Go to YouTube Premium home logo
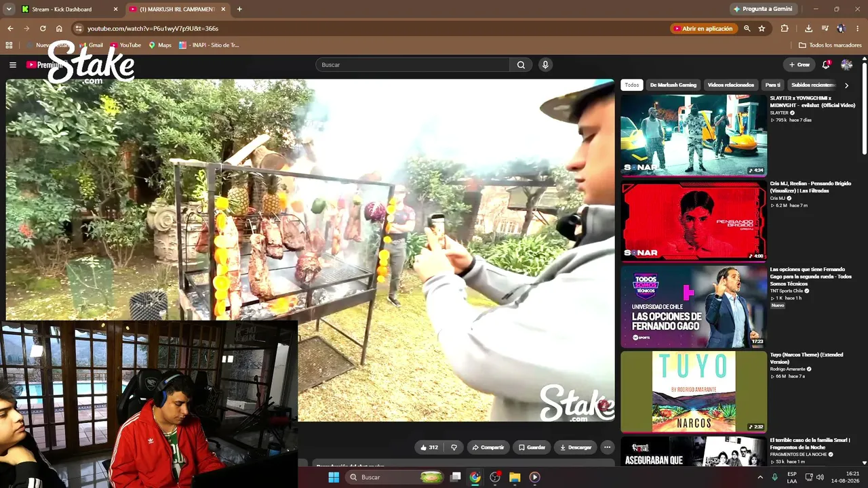The width and height of the screenshot is (868, 488). tap(45, 65)
